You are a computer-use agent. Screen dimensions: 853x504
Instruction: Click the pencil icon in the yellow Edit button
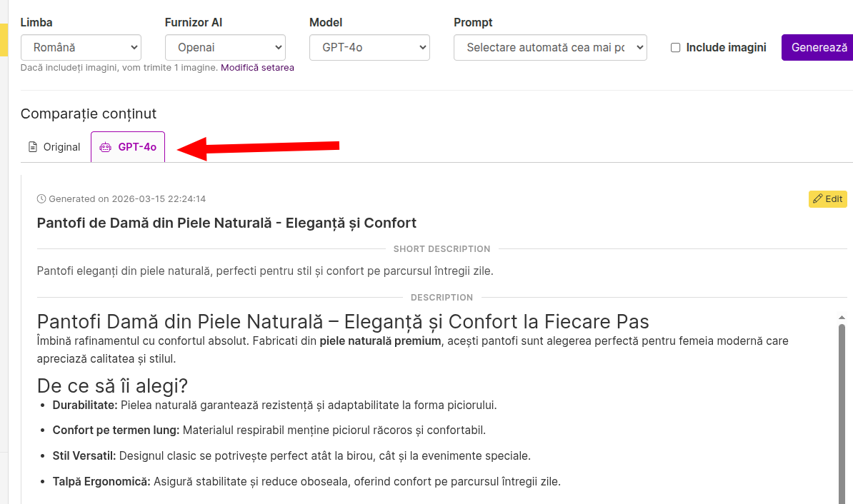click(818, 199)
